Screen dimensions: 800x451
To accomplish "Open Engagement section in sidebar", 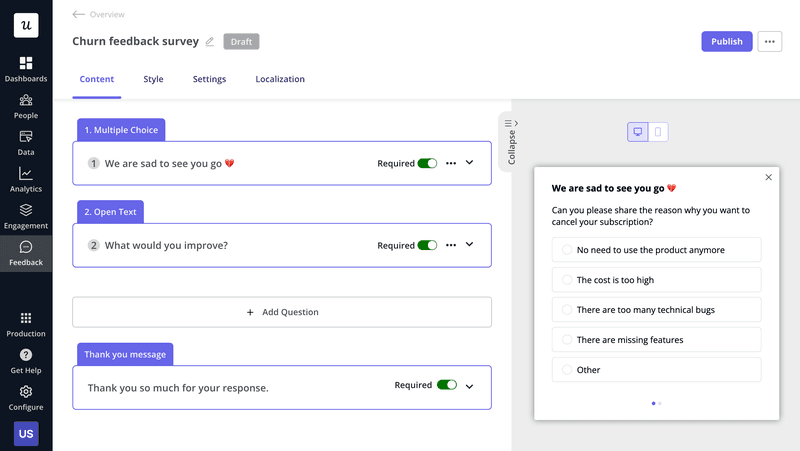I will (x=26, y=216).
